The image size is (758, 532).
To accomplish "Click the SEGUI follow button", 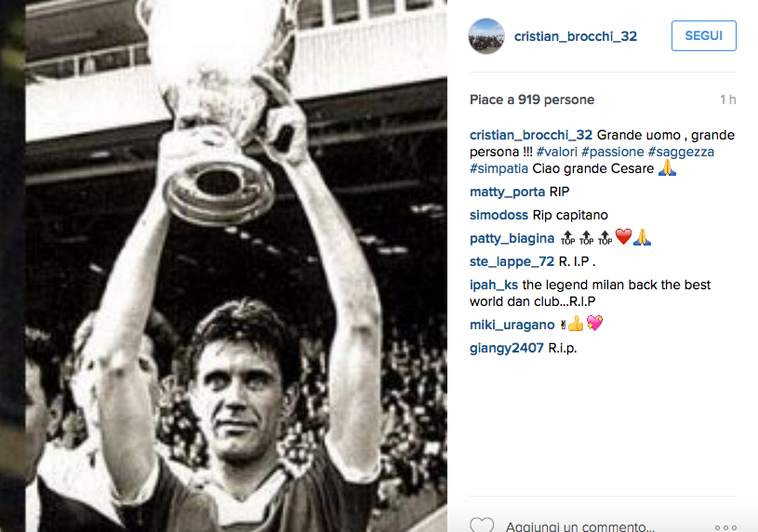I will click(x=703, y=35).
